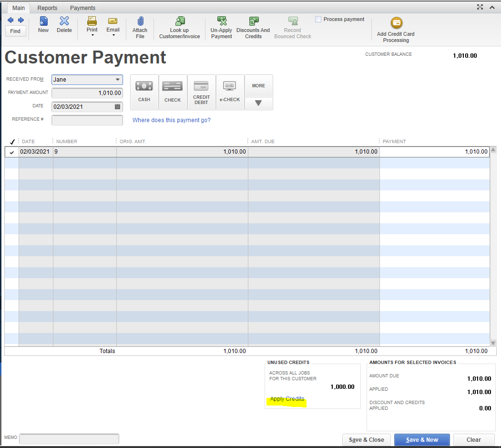This screenshot has width=501, height=448.
Task: Click Look up Customer/Invoice icon
Action: 180,21
